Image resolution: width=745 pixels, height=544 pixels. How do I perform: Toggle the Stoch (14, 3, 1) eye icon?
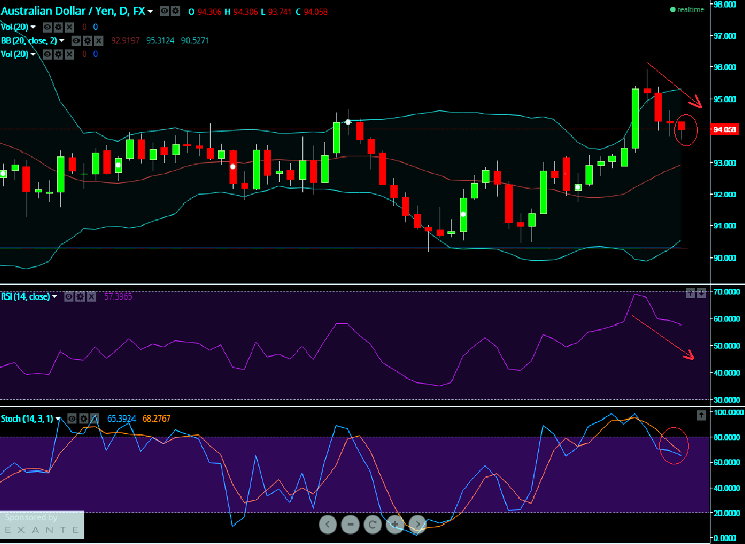point(72,419)
